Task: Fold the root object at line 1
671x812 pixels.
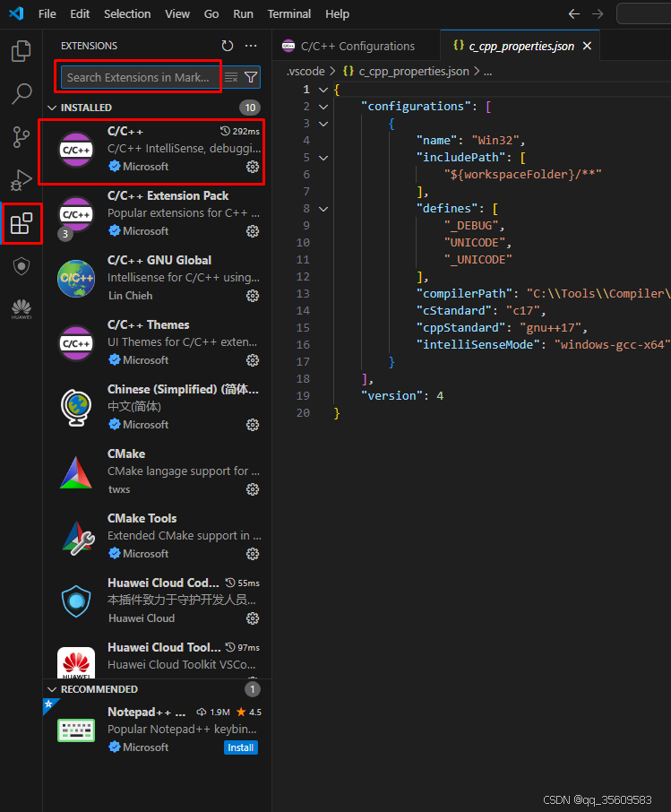Action: (x=323, y=90)
